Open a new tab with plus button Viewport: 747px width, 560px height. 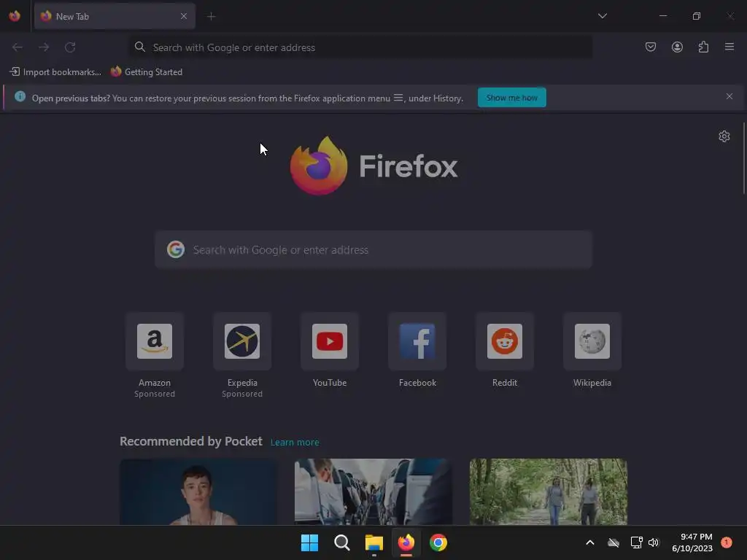(211, 17)
